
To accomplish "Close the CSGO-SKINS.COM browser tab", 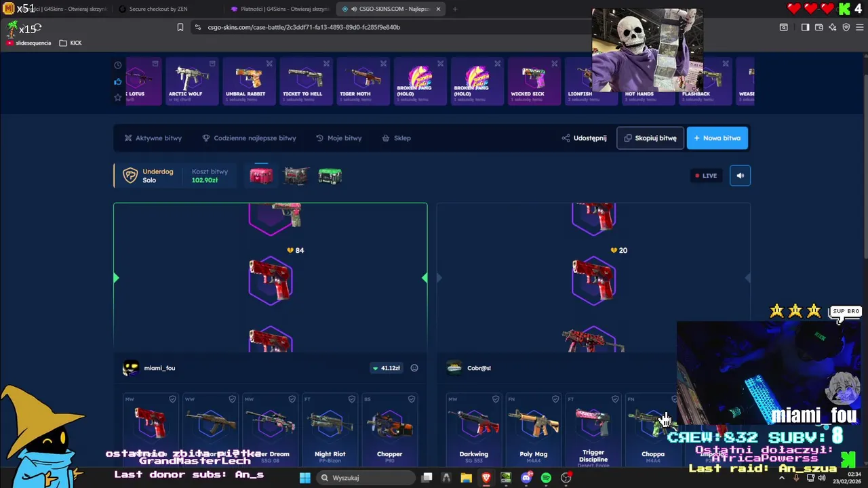I will click(x=438, y=9).
